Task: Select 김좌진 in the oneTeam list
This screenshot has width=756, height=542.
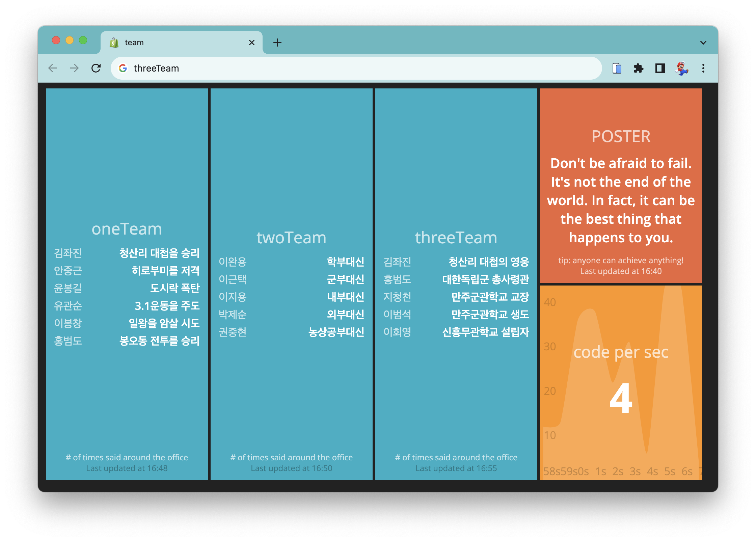Action: (67, 253)
